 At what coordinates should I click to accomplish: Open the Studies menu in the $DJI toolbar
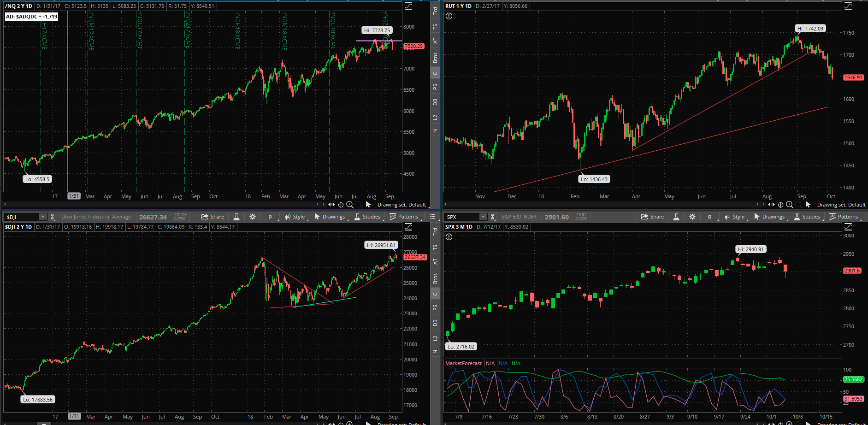(367, 217)
